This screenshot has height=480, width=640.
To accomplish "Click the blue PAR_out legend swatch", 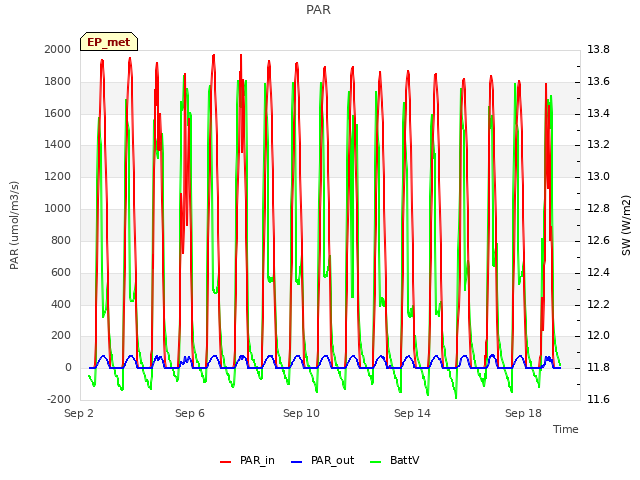I will (x=296, y=462).
